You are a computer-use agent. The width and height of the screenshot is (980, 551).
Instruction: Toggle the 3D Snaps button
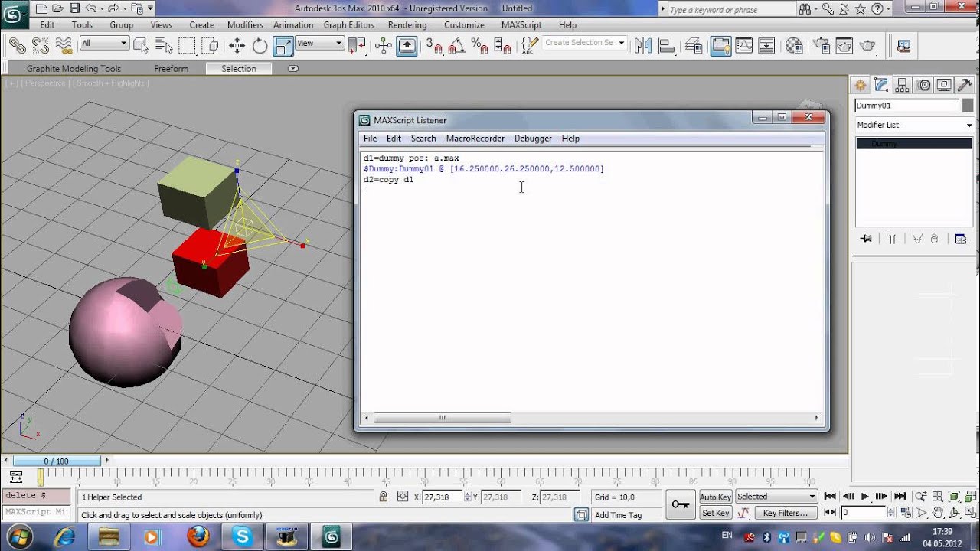(434, 46)
